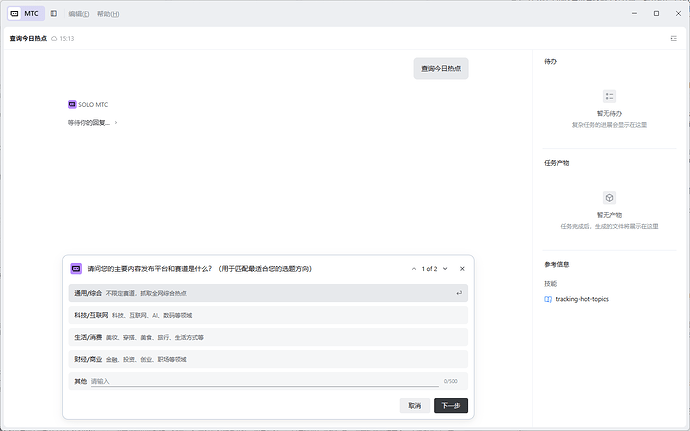Minimize the MTC window
The width and height of the screenshot is (690, 431).
point(634,14)
